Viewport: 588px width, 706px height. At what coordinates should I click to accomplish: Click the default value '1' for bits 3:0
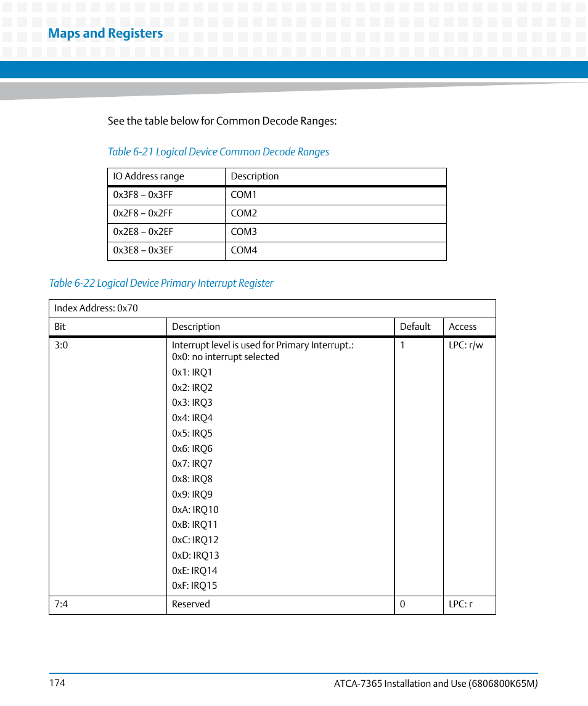click(x=419, y=467)
